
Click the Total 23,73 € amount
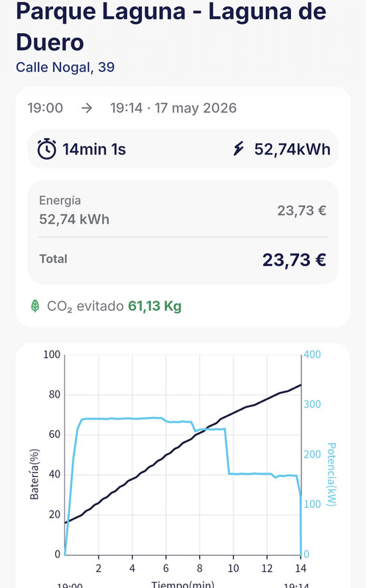coord(295,259)
